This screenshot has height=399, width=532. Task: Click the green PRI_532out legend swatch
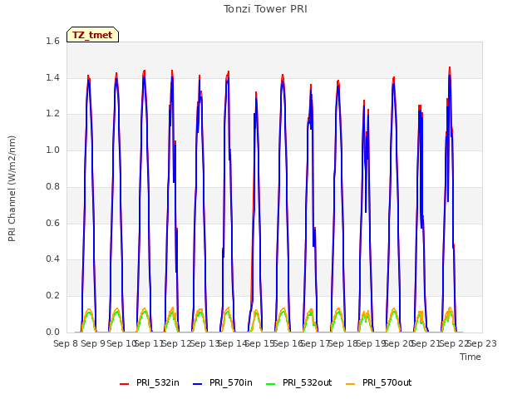(x=271, y=384)
